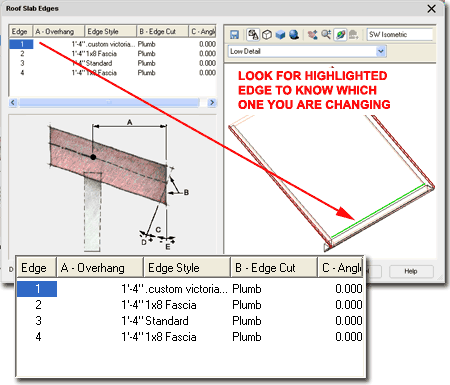Click the rendered globe shading icon

coord(294,35)
